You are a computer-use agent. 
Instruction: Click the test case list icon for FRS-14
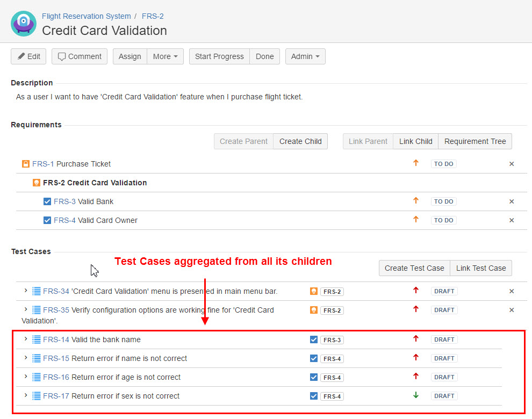pos(37,339)
